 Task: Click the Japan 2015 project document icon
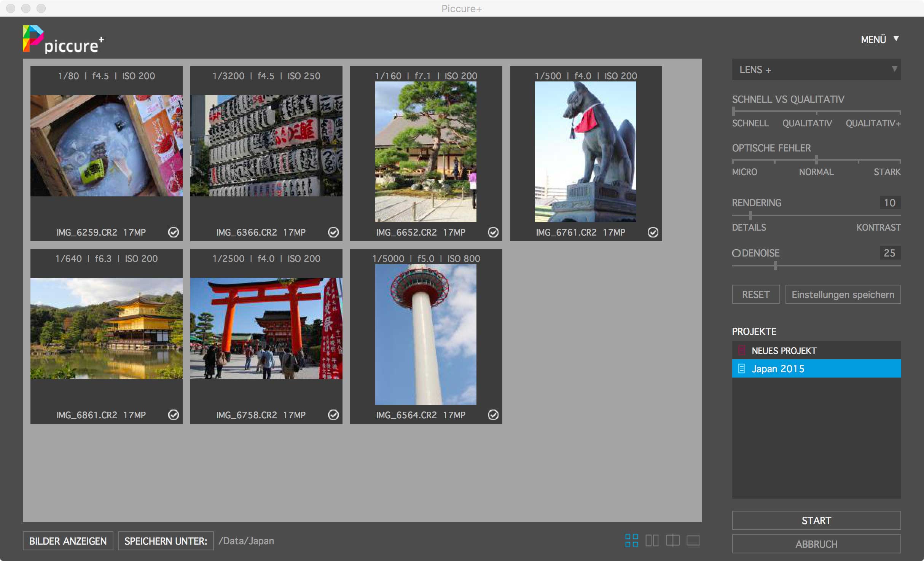pyautogui.click(x=741, y=368)
